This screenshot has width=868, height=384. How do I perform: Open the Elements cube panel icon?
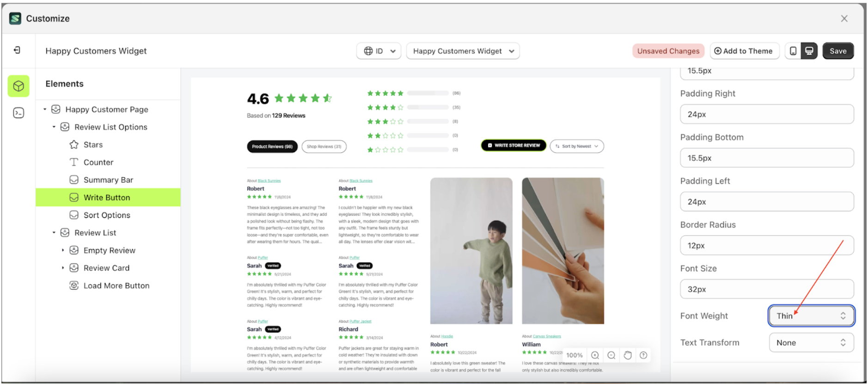pos(18,86)
